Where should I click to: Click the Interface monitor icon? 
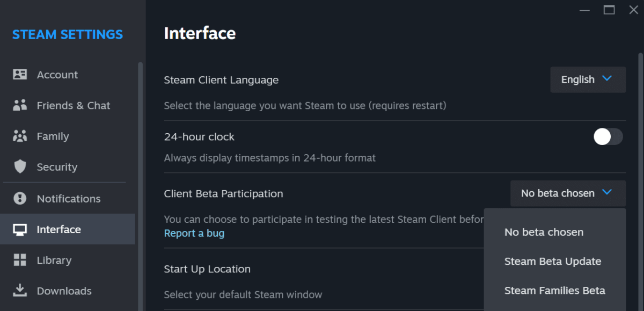click(20, 229)
